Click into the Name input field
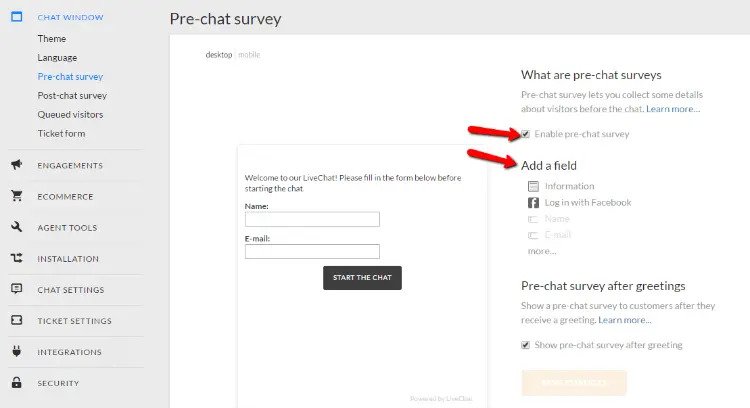750x408 pixels. [x=312, y=220]
